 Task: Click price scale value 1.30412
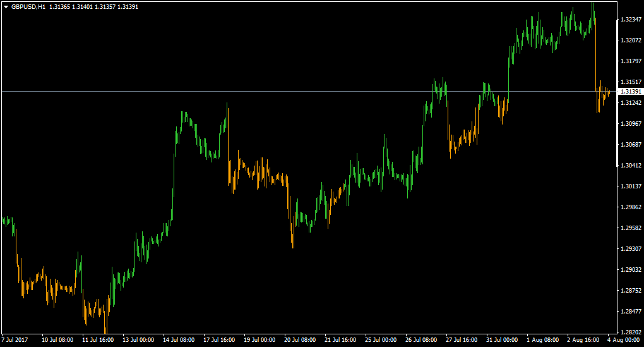point(631,165)
